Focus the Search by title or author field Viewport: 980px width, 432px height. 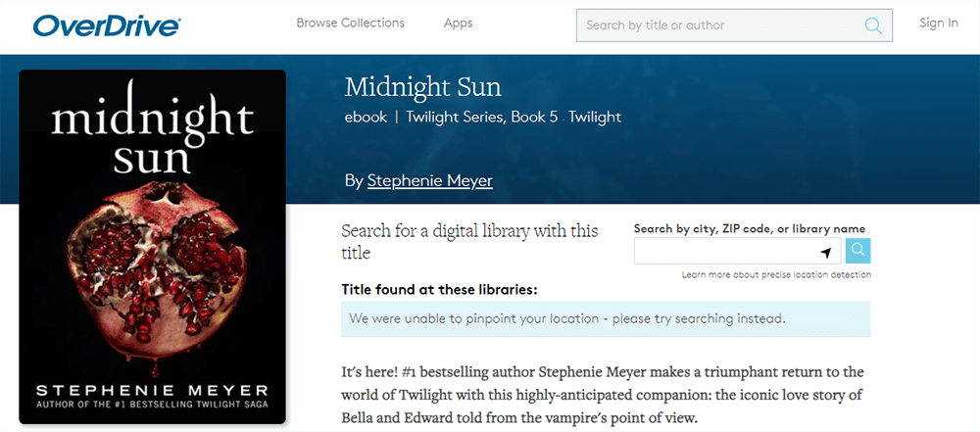click(x=720, y=25)
